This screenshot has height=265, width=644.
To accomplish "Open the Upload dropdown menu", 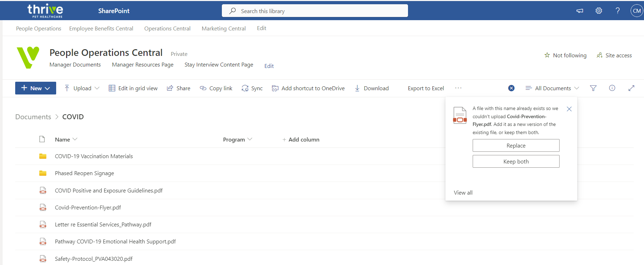I will (82, 88).
